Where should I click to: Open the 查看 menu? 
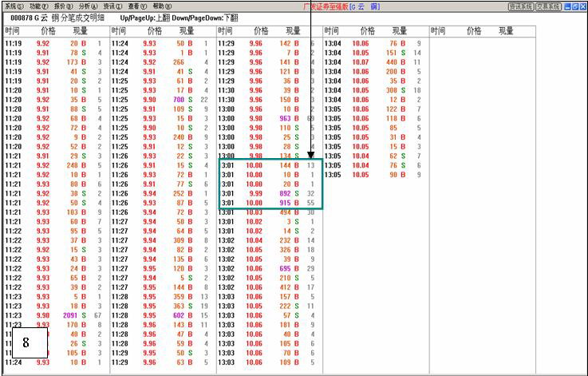[x=138, y=6]
